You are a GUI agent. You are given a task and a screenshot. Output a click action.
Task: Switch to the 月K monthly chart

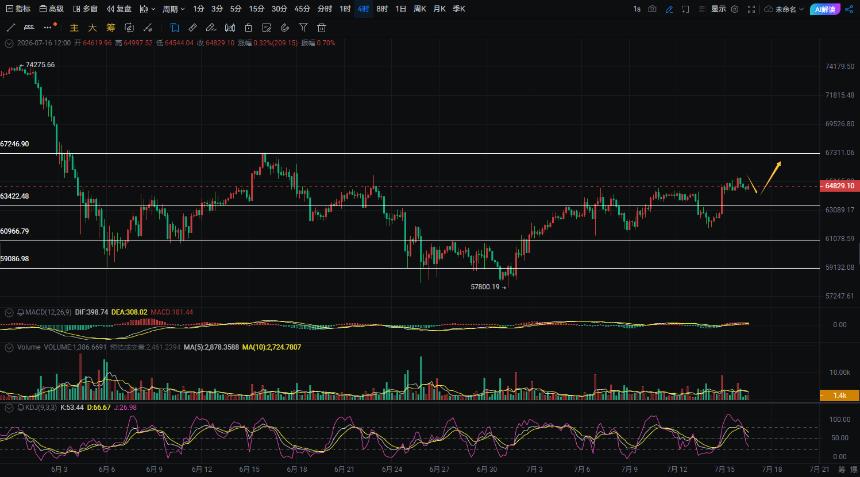coord(439,9)
